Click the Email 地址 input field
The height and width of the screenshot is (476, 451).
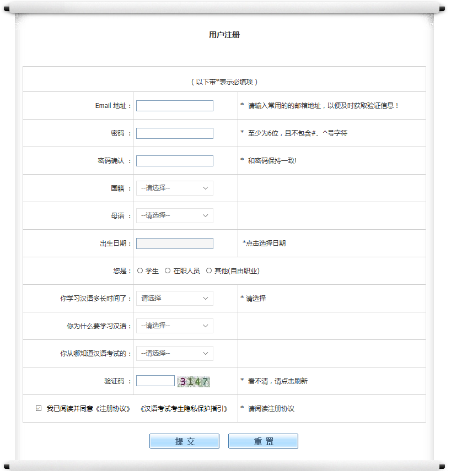[x=174, y=106]
